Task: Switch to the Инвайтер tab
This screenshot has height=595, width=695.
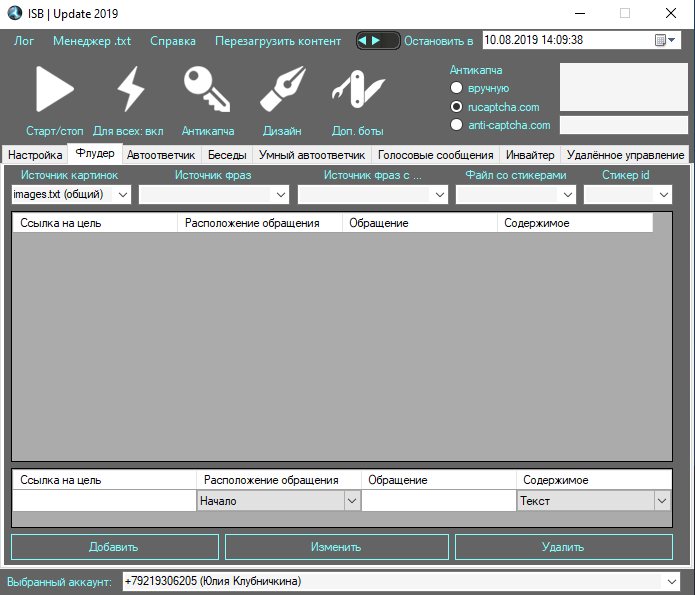Action: [530, 155]
